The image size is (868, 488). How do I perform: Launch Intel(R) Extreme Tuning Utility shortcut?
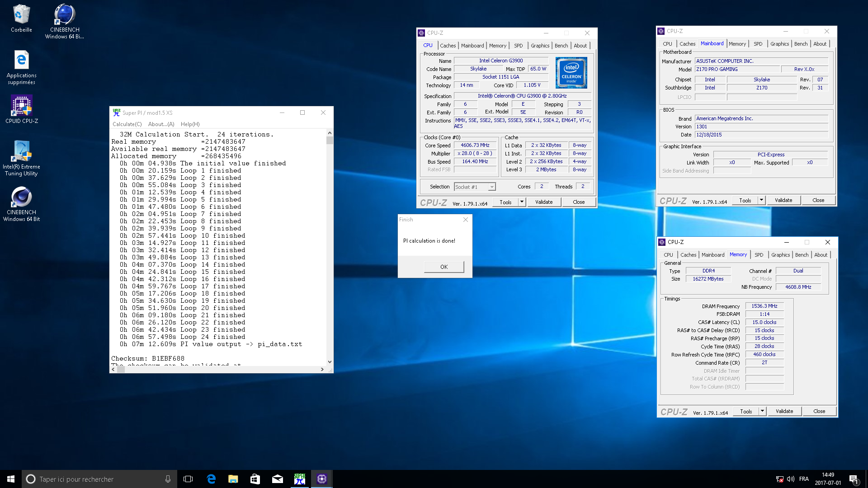point(21,158)
